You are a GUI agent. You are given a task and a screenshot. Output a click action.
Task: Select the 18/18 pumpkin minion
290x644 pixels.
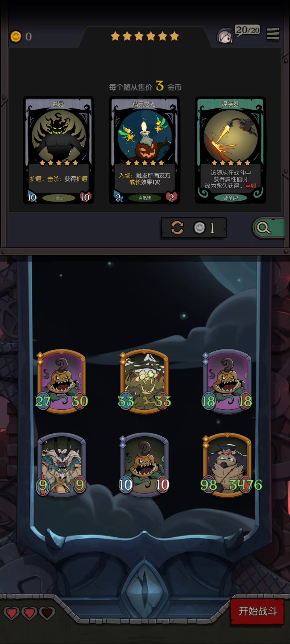[x=227, y=382]
